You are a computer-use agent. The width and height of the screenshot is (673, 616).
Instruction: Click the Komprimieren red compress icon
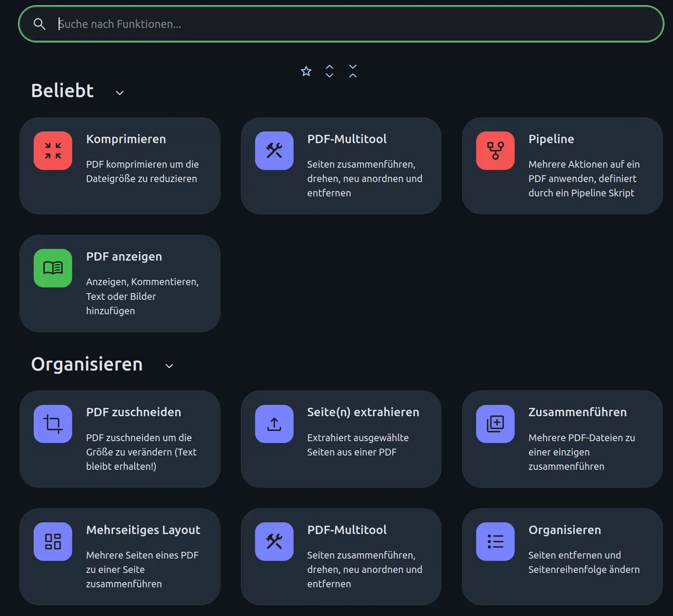click(53, 151)
